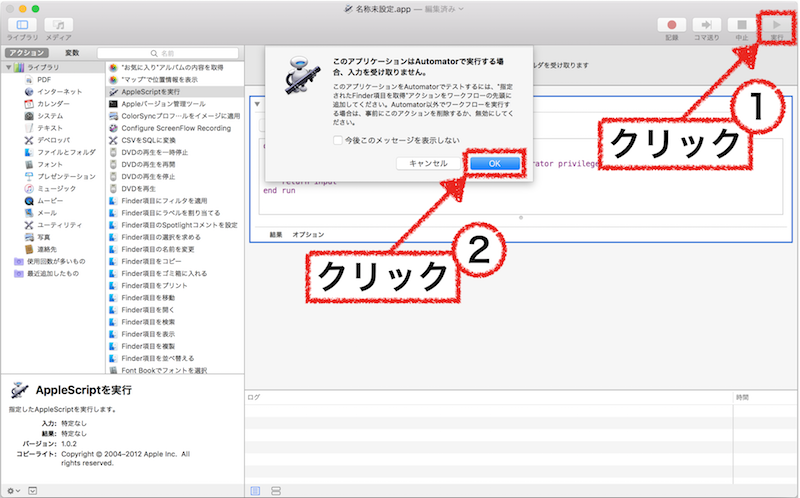800x498 pixels.
Task: Select the ファイルとフォルダ library category
Action: pyautogui.click(x=60, y=152)
